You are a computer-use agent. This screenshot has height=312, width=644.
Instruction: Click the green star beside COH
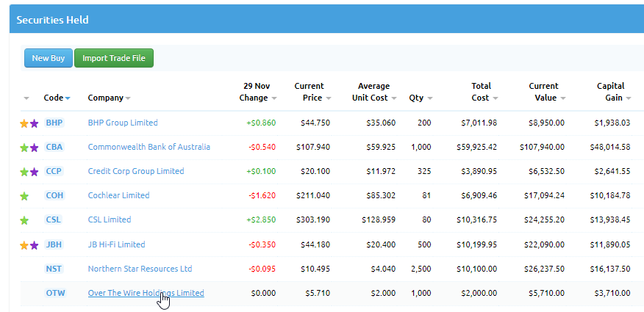coord(24,196)
